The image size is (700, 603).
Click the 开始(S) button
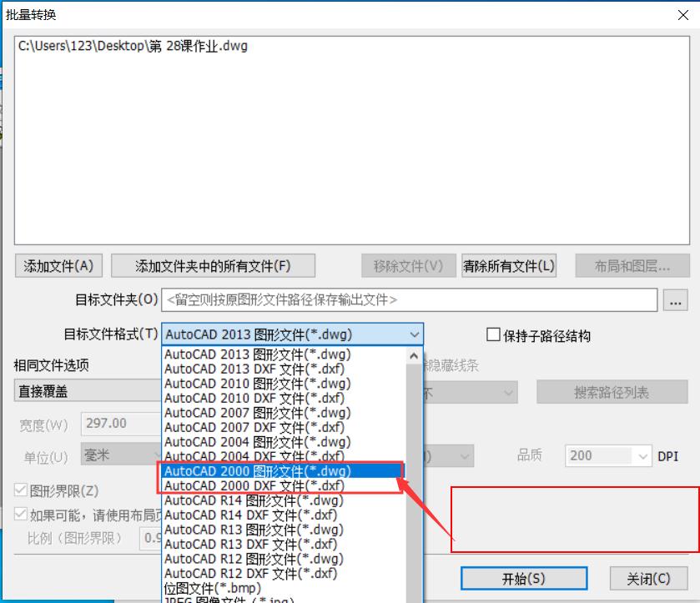(523, 578)
